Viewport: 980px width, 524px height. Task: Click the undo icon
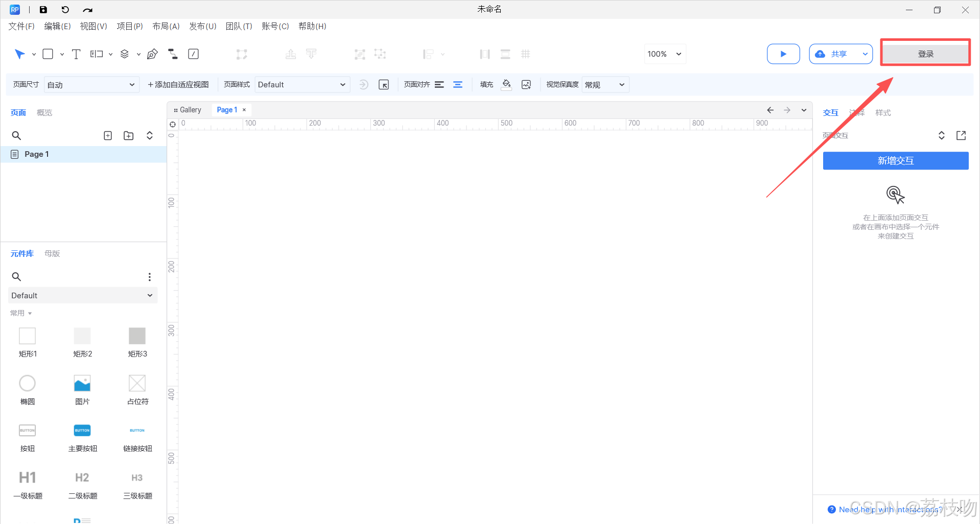pyautogui.click(x=65, y=10)
